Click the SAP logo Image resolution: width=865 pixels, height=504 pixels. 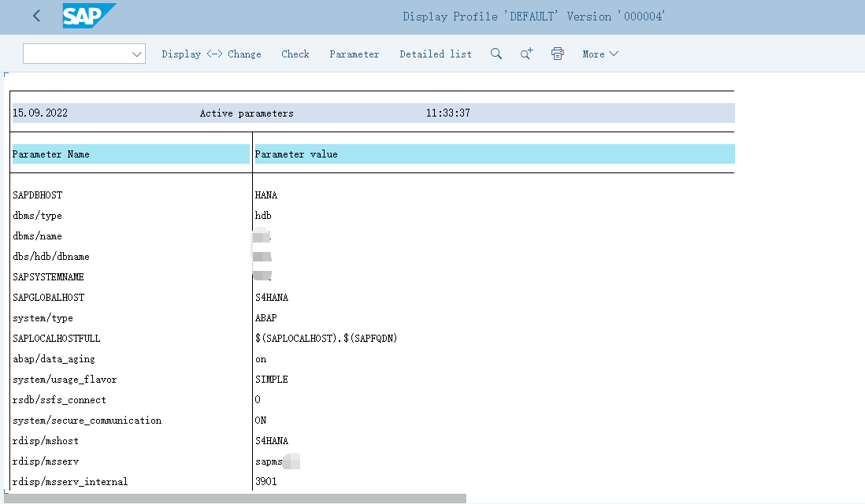(88, 16)
